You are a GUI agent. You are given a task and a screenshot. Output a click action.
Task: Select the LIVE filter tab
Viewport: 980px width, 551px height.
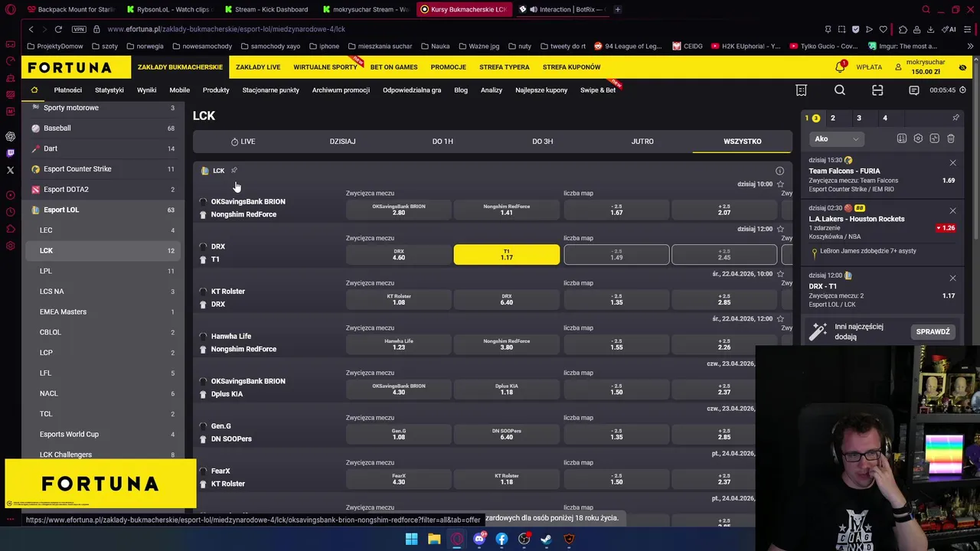[x=243, y=142]
